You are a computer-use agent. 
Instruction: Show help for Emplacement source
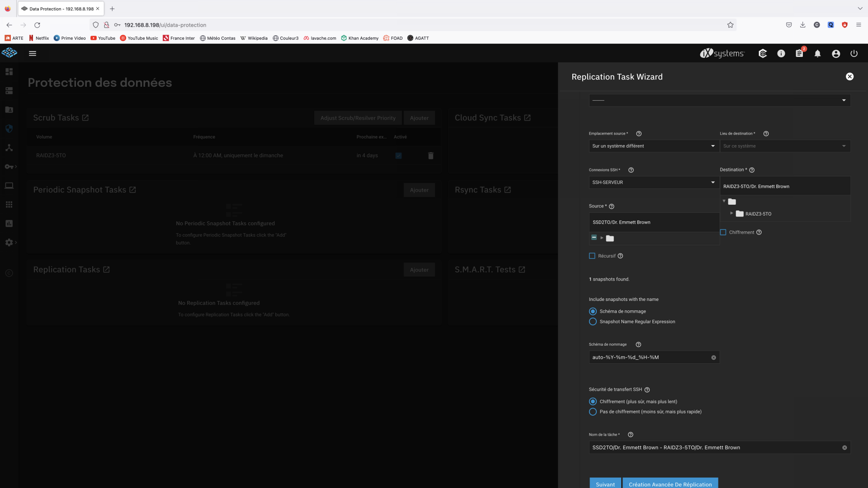(639, 134)
